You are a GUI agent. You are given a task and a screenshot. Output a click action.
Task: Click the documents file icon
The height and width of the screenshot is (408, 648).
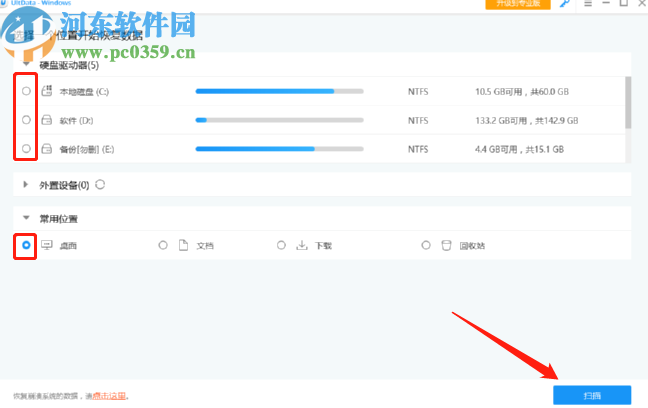click(x=183, y=245)
